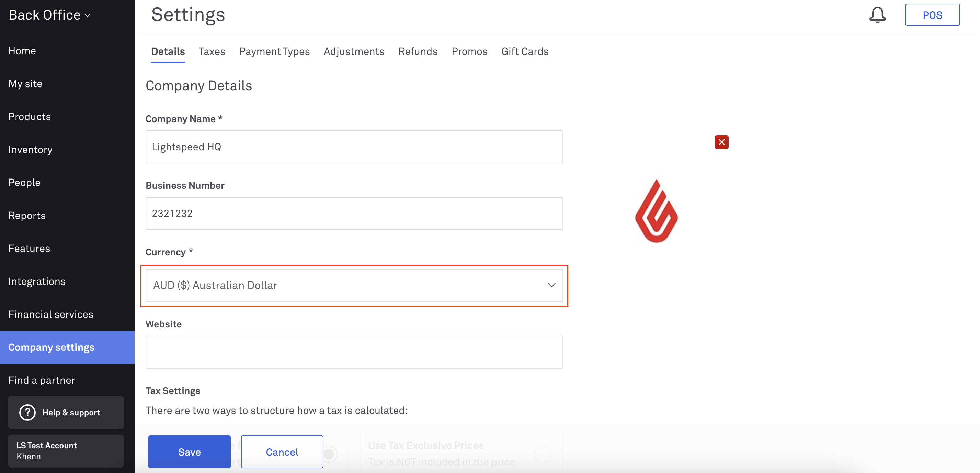Viewport: 980px width, 473px height.
Task: Expand the Back Office dropdown chevron
Action: click(88, 15)
